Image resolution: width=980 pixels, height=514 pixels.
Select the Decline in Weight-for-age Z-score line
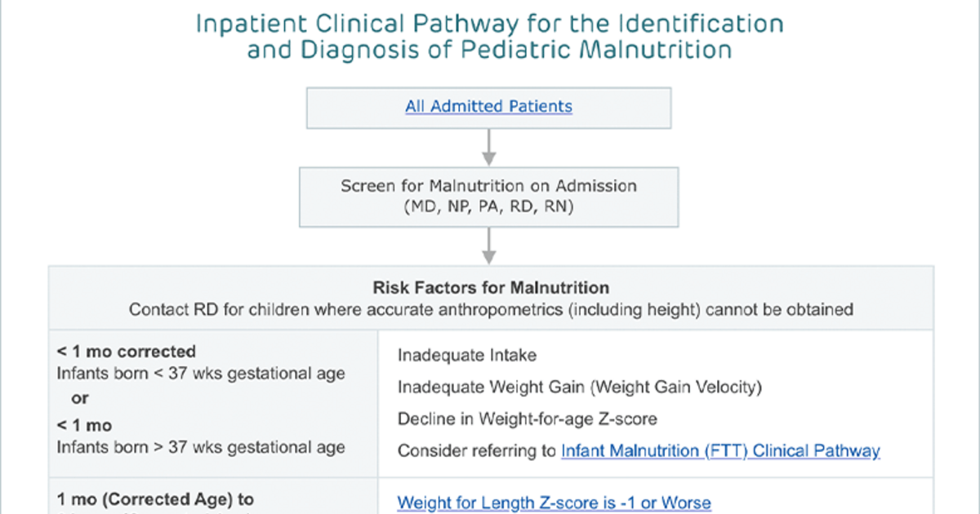[x=528, y=419]
